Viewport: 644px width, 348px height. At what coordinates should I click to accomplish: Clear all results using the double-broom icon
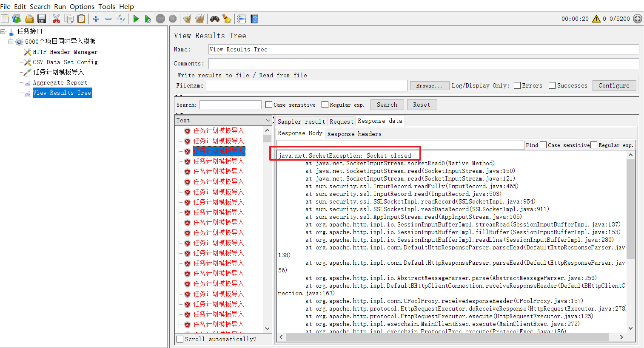click(x=199, y=18)
